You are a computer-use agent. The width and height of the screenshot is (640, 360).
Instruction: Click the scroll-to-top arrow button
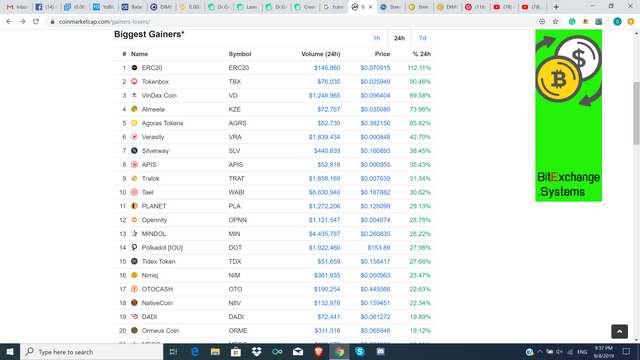coord(619,331)
